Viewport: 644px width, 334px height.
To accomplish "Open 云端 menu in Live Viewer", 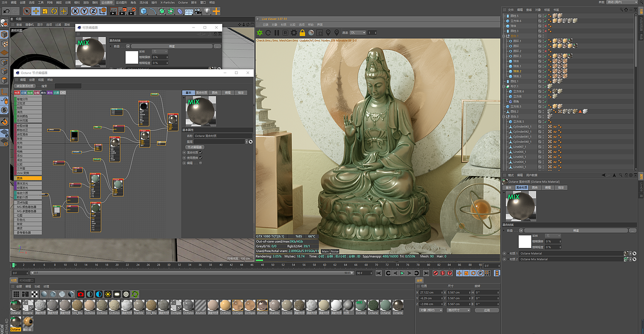I will tap(266, 25).
